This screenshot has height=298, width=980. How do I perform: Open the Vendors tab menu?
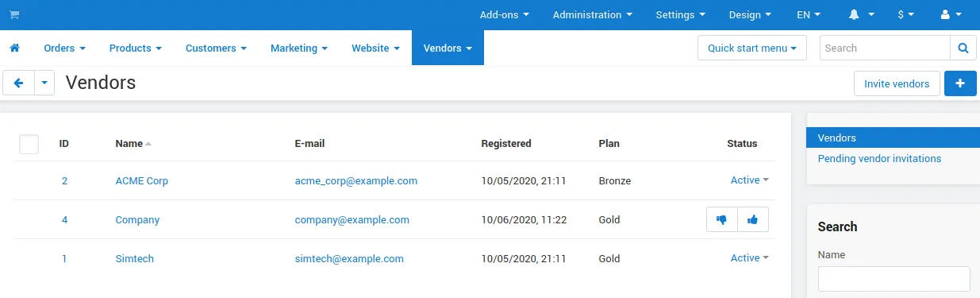(448, 48)
